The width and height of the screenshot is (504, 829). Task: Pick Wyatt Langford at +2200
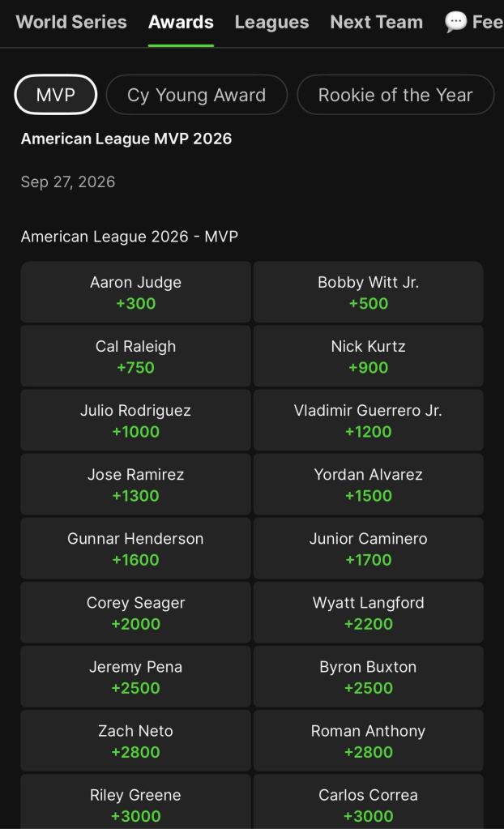pos(368,613)
